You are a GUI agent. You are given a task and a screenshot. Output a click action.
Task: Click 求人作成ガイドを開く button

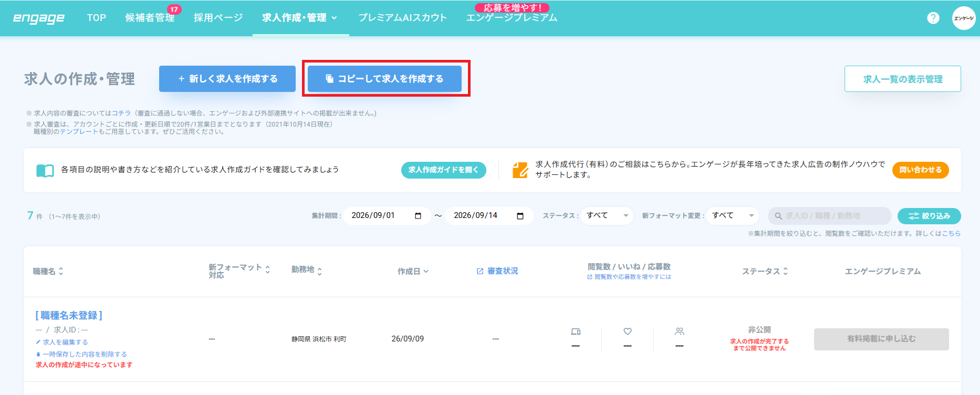coord(444,170)
